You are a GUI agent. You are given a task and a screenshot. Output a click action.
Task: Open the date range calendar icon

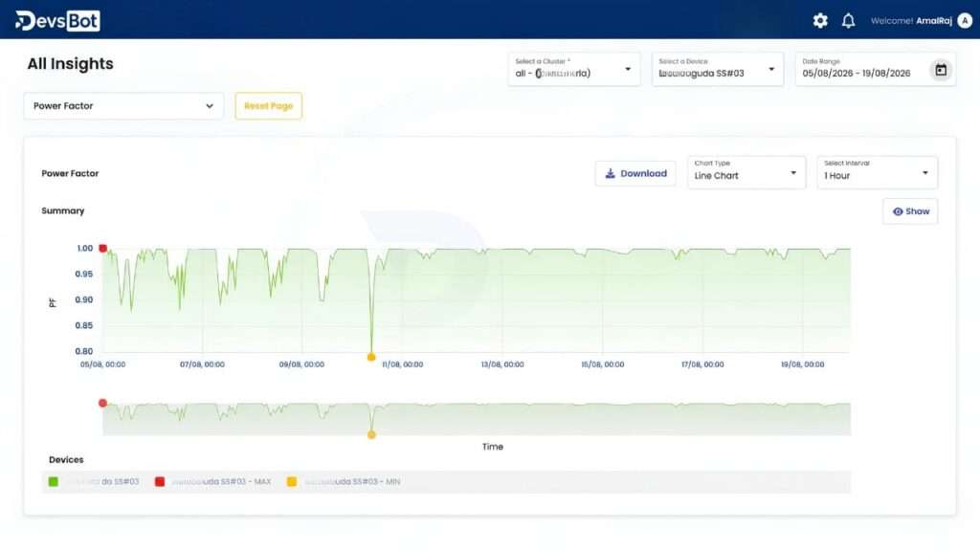coord(941,69)
